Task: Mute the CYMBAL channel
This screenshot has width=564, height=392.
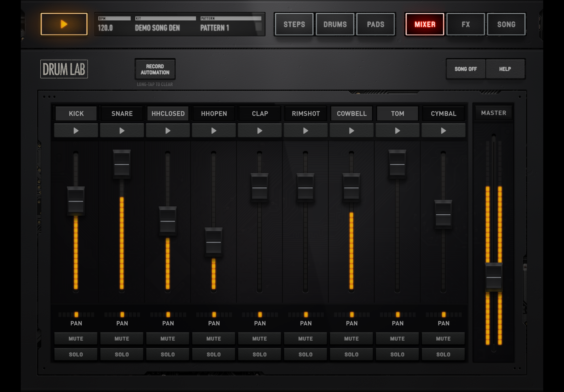Action: pos(443,338)
